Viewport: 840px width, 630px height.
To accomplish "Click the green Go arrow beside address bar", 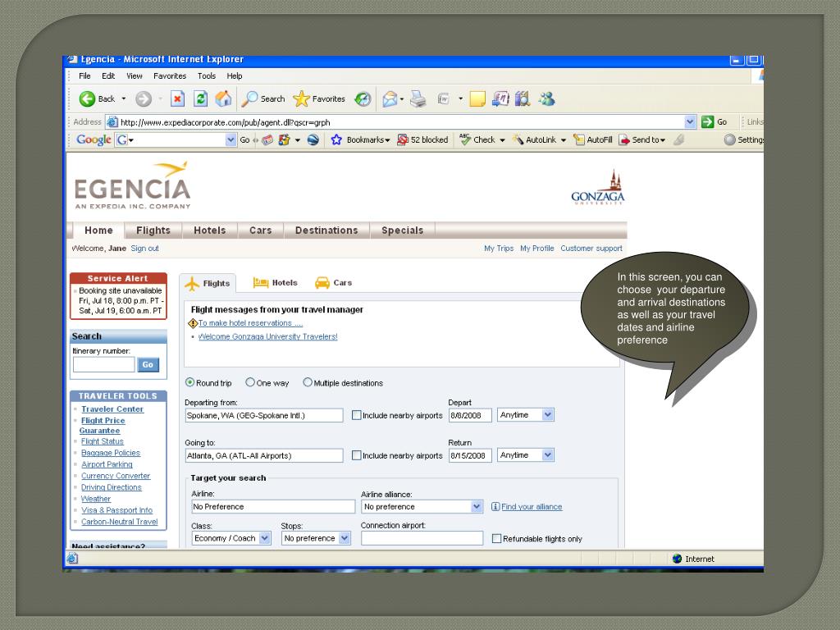I will click(x=708, y=121).
